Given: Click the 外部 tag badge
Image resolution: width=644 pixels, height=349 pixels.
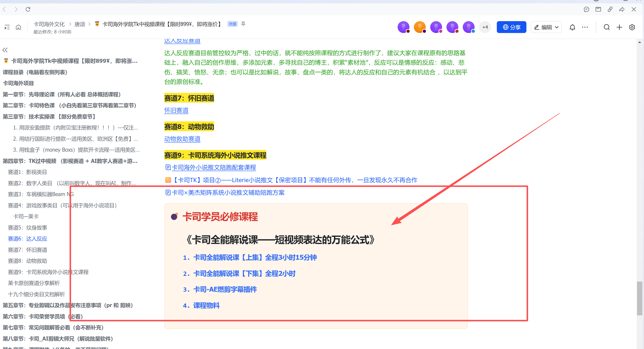Looking at the screenshot, I should tap(232, 24).
